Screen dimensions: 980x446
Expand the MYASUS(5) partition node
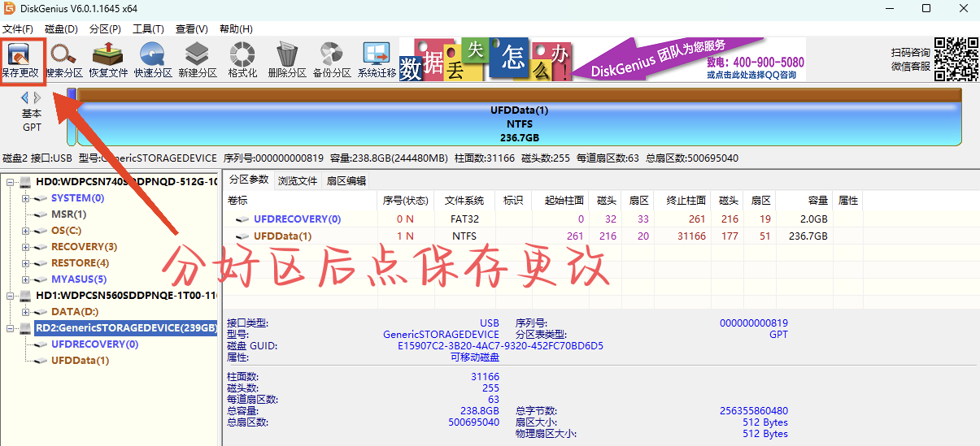26,279
